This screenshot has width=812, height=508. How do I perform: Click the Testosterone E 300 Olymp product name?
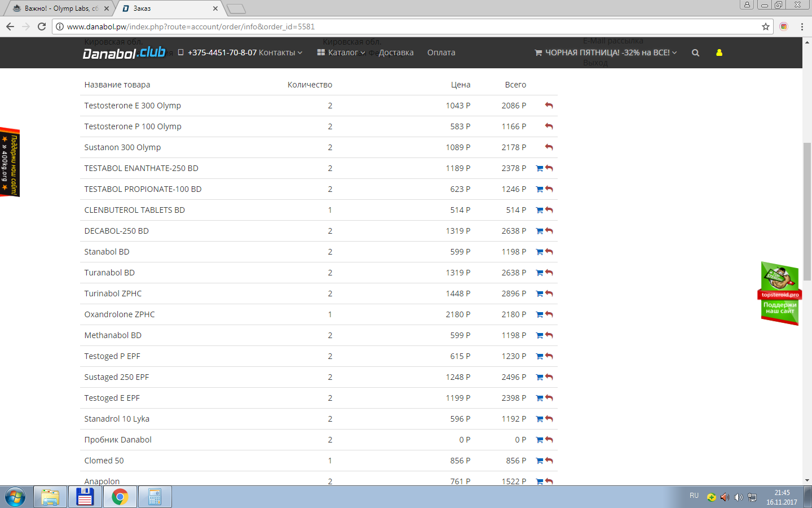coord(133,106)
